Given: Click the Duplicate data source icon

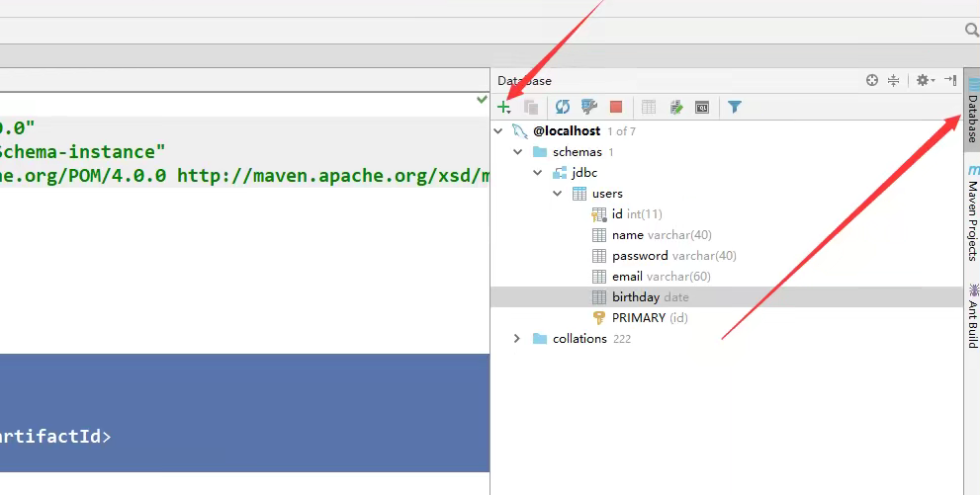Looking at the screenshot, I should point(531,108).
